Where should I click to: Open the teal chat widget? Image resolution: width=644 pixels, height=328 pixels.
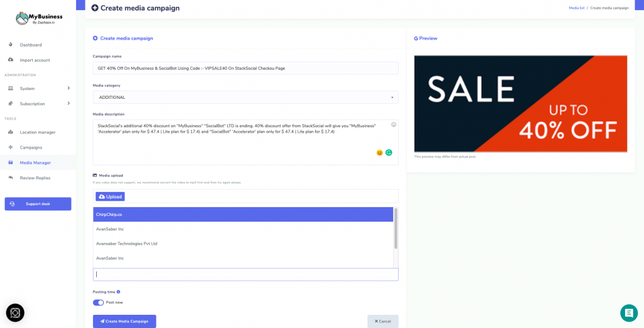[x=629, y=313]
